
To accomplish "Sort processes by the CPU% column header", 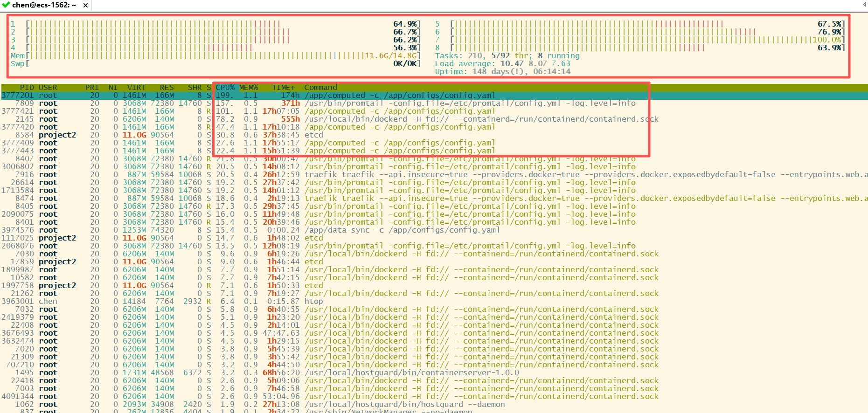I will (225, 88).
